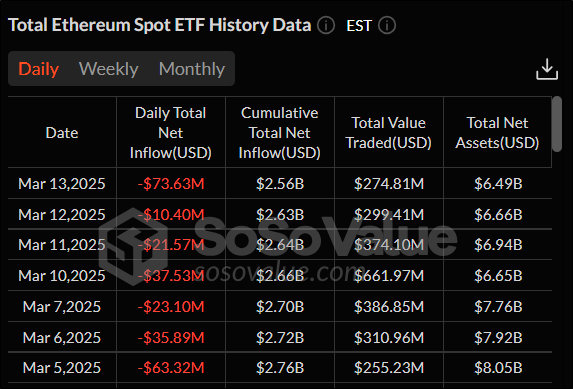Select the Daily tab

38,69
